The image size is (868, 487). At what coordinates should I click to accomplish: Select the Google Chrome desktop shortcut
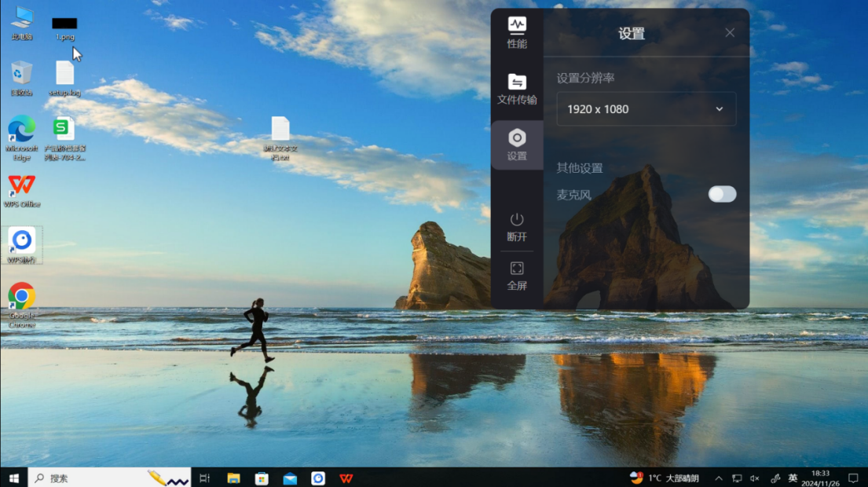[x=22, y=297]
